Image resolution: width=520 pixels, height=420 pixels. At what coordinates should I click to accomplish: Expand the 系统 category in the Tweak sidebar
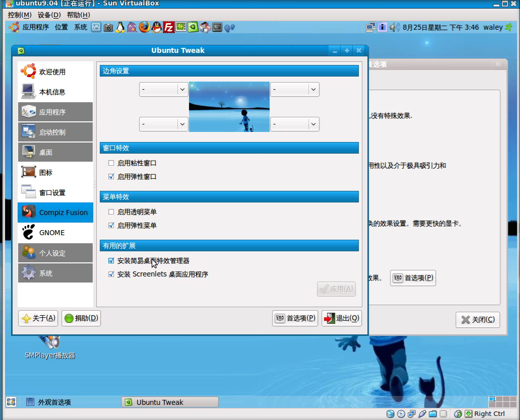(55, 273)
